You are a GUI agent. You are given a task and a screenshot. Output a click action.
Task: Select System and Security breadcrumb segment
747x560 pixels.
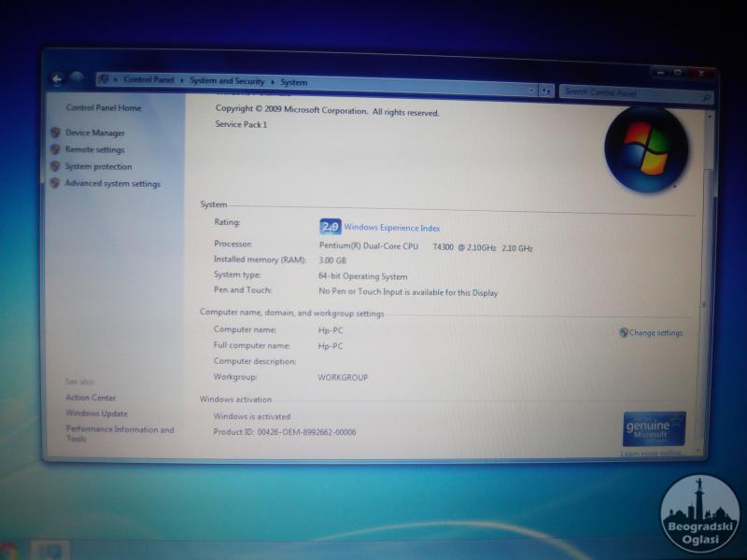point(227,81)
